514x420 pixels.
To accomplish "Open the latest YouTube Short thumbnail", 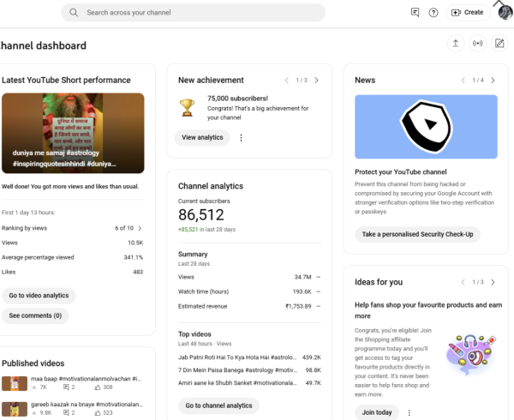I will click(x=73, y=133).
